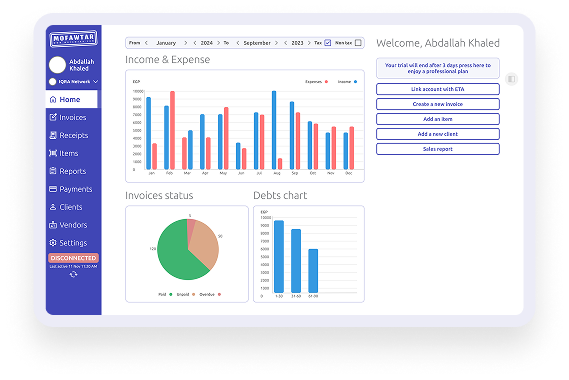Image resolution: width=569 pixels, height=380 pixels.
Task: Uncheck the Tax checkbox
Action: click(328, 43)
